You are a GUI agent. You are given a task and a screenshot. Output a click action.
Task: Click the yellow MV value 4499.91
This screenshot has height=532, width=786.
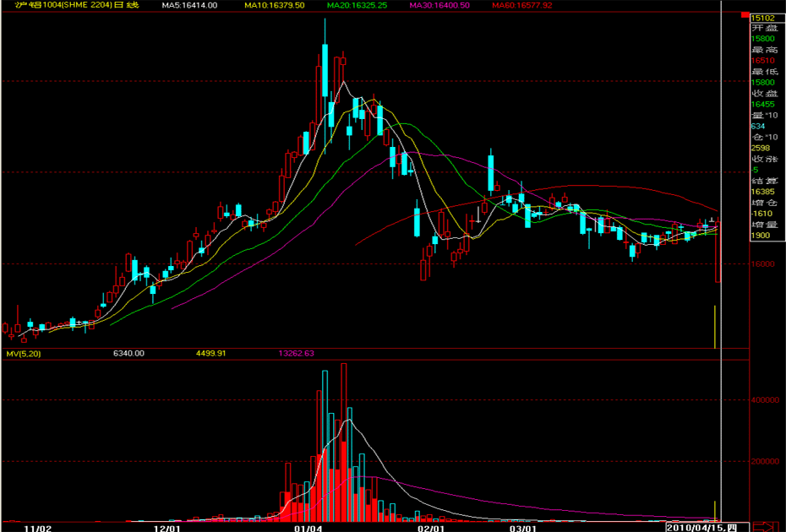(210, 353)
